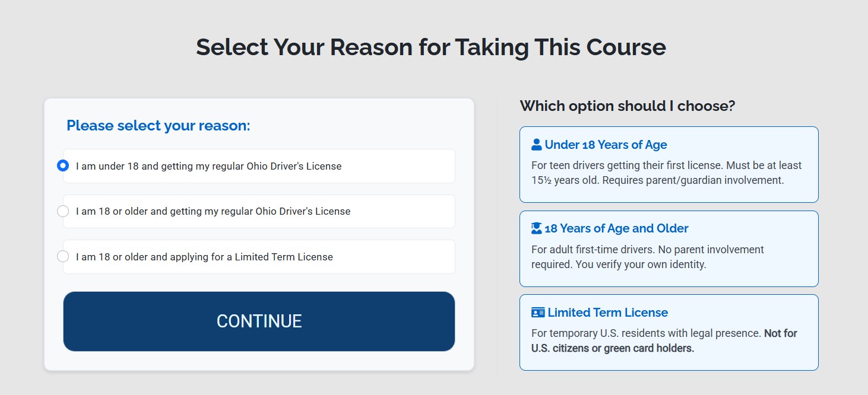Select radio for 18 or older regular license
This screenshot has height=395, width=868.
[x=63, y=211]
